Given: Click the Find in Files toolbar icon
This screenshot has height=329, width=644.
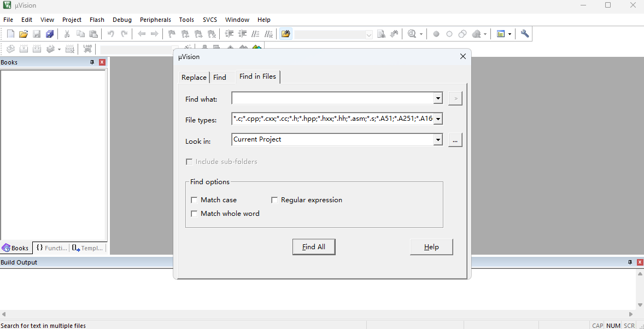Looking at the screenshot, I should pyautogui.click(x=285, y=34).
